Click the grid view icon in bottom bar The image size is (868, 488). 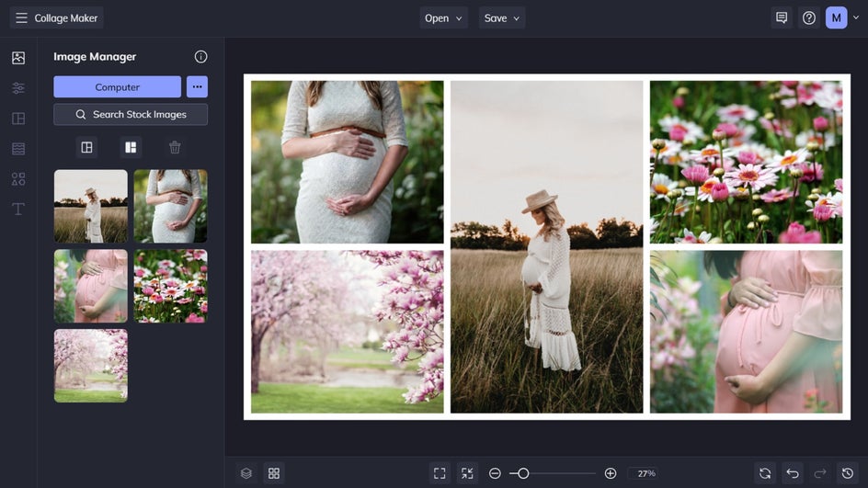pyautogui.click(x=274, y=473)
